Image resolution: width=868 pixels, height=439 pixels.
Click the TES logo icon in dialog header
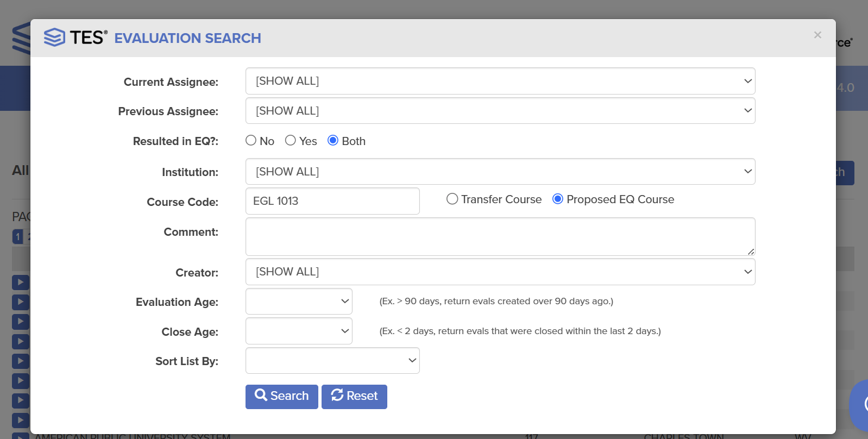coord(54,37)
